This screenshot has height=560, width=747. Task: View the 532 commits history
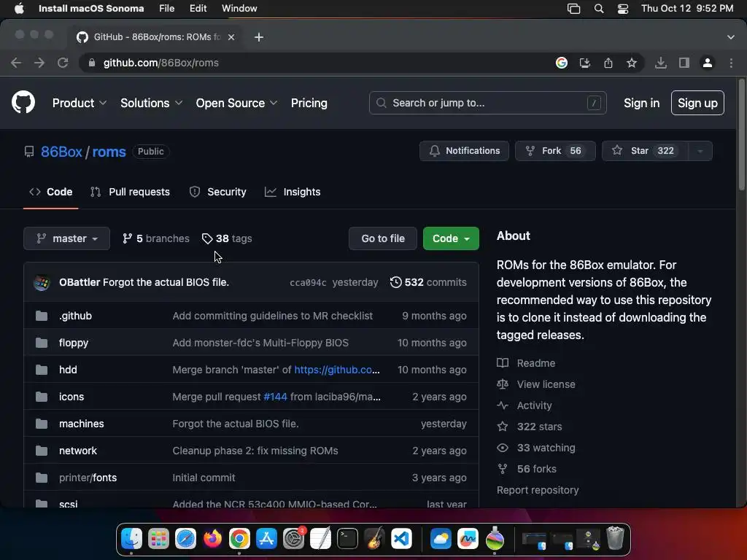point(428,282)
